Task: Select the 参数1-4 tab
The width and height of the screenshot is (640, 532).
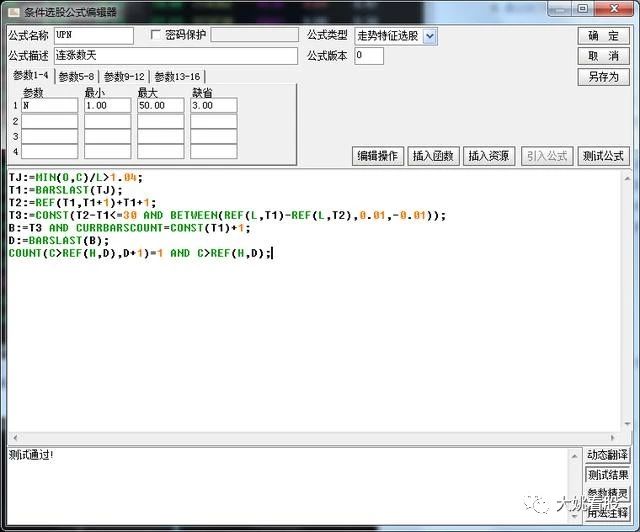Action: pos(30,76)
